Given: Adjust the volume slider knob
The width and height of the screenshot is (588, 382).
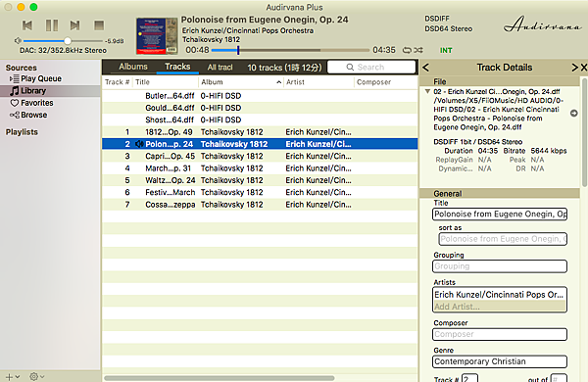Looking at the screenshot, I should [68, 40].
